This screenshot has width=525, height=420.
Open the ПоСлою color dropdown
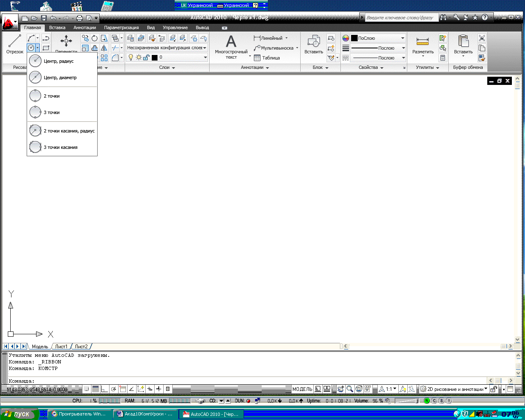pos(378,38)
